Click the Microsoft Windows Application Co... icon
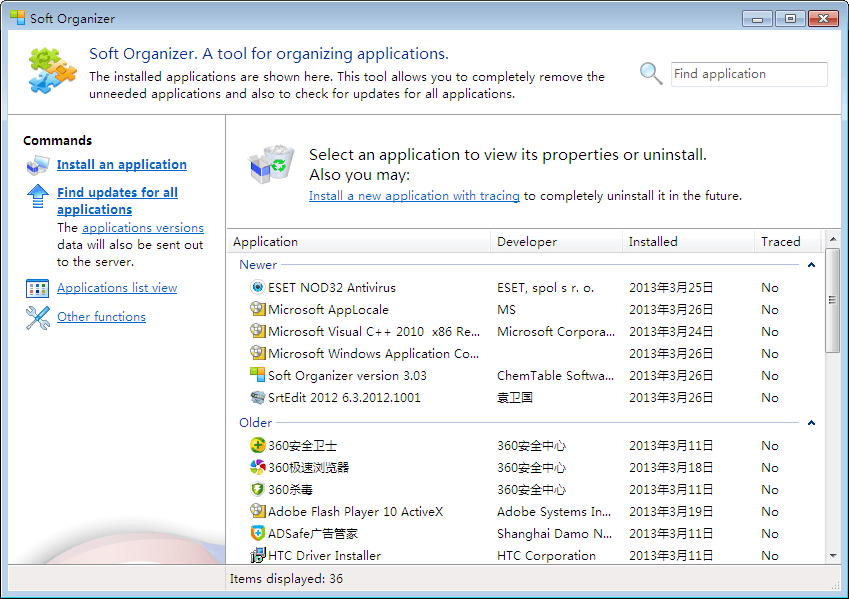This screenshot has height=599, width=849. tap(257, 353)
